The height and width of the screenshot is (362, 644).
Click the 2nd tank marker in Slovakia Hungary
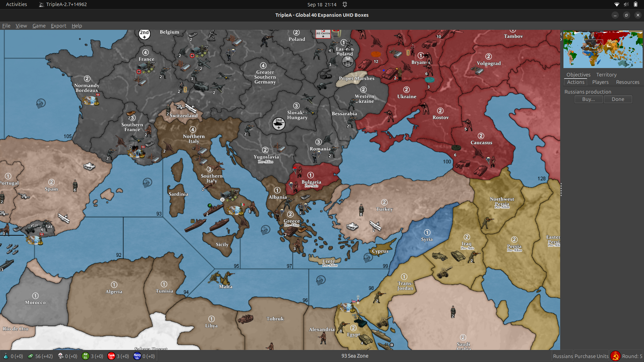click(279, 124)
